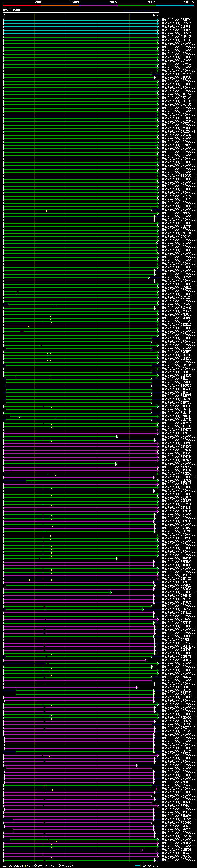This screenshot has height=868, width=197.
Task: Open hit UniRef100_A8JFP1
Action: click(x=176, y=20)
